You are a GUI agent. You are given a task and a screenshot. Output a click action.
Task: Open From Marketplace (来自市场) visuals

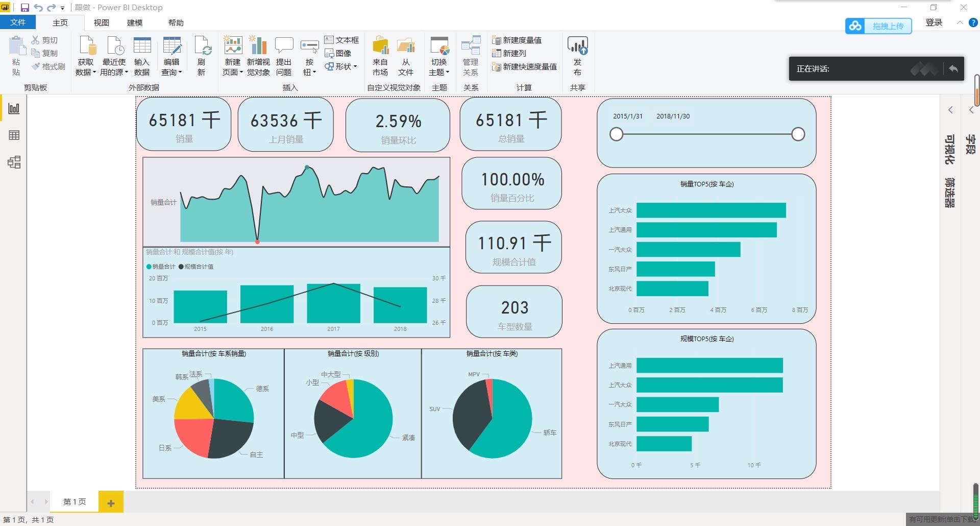click(x=380, y=56)
